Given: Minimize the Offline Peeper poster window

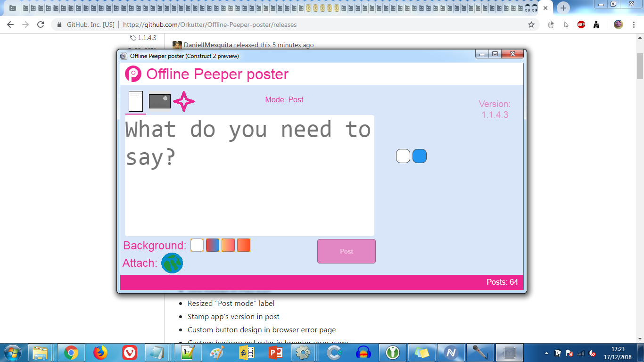Looking at the screenshot, I should pyautogui.click(x=482, y=54).
